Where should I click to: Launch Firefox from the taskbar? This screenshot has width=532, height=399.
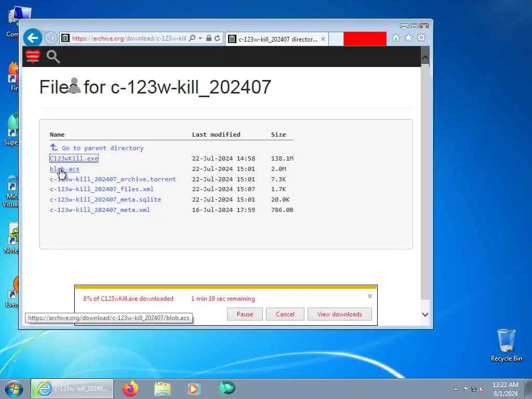tap(130, 389)
